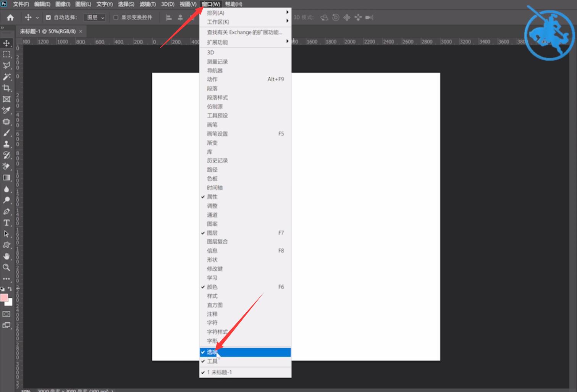Screen dimensions: 577x392
Task: Select the Brush tool
Action: (x=6, y=133)
